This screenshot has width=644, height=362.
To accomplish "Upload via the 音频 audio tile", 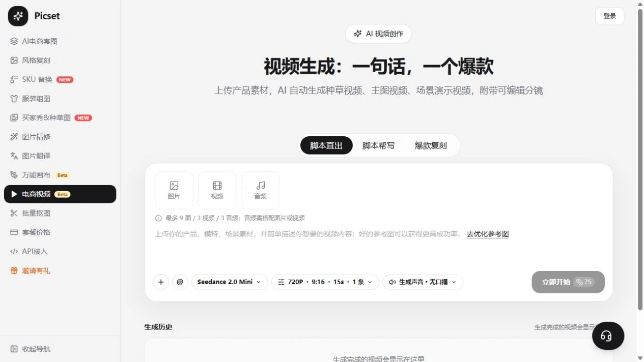I will click(260, 190).
